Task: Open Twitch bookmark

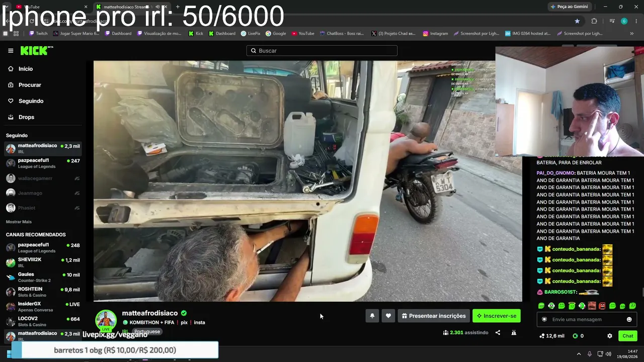Action: click(39, 34)
